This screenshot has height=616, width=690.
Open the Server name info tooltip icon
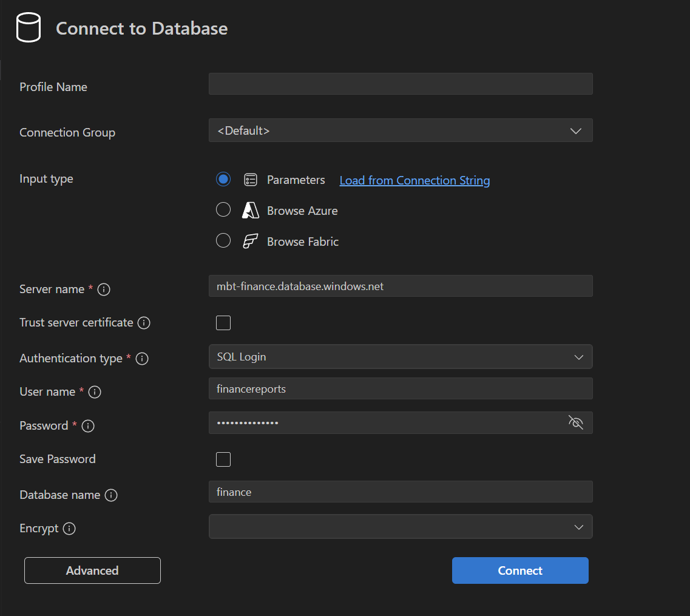tap(104, 289)
